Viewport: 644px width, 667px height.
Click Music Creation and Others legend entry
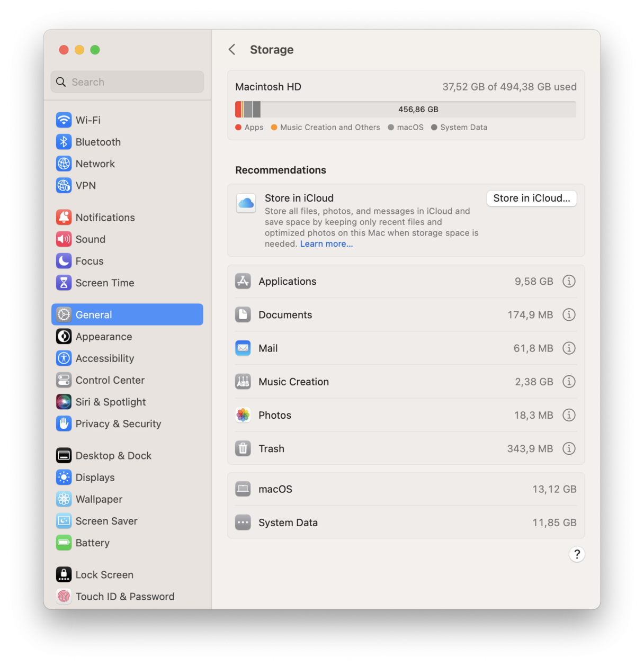pos(325,127)
